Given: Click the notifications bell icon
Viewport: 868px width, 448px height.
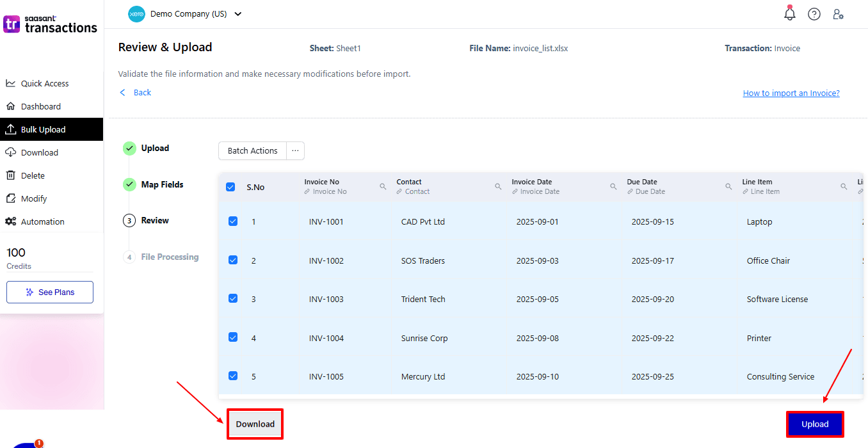Looking at the screenshot, I should 790,14.
